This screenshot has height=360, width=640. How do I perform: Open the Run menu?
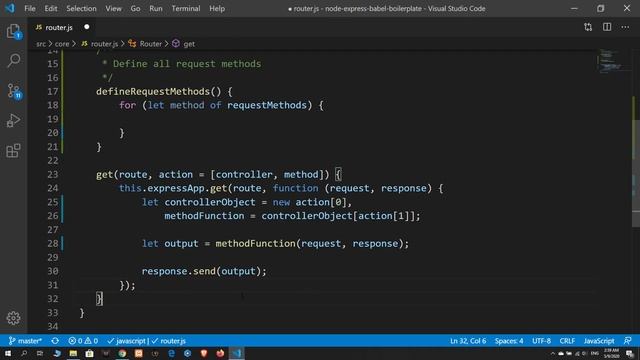156,8
